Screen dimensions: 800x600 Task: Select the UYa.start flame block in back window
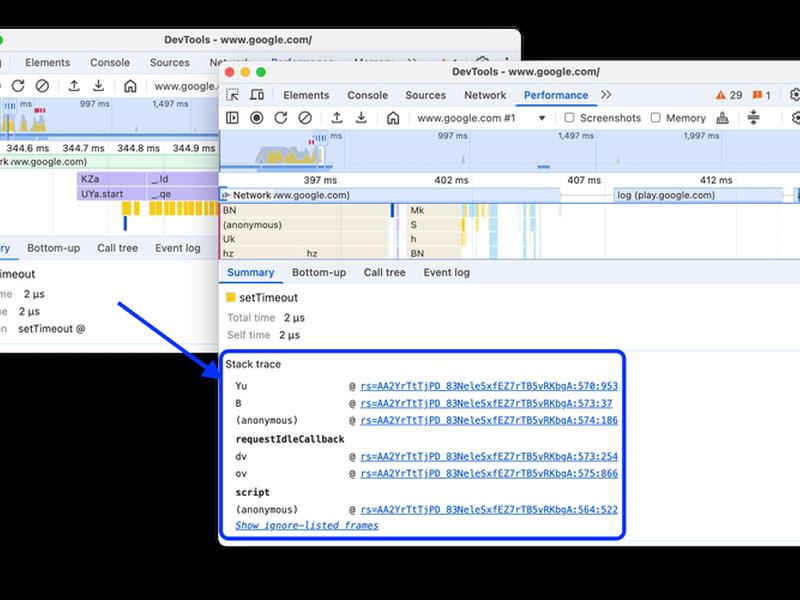pyautogui.click(x=111, y=194)
